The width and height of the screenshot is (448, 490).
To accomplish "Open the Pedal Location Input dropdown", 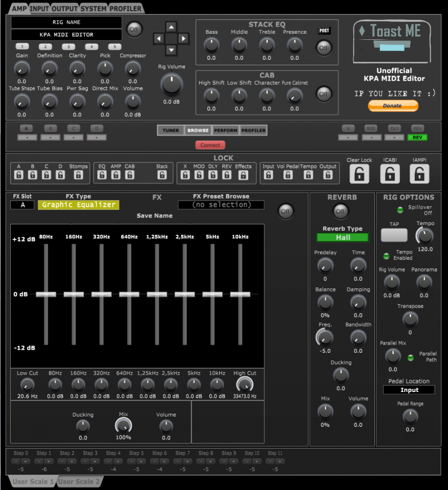I will [409, 390].
